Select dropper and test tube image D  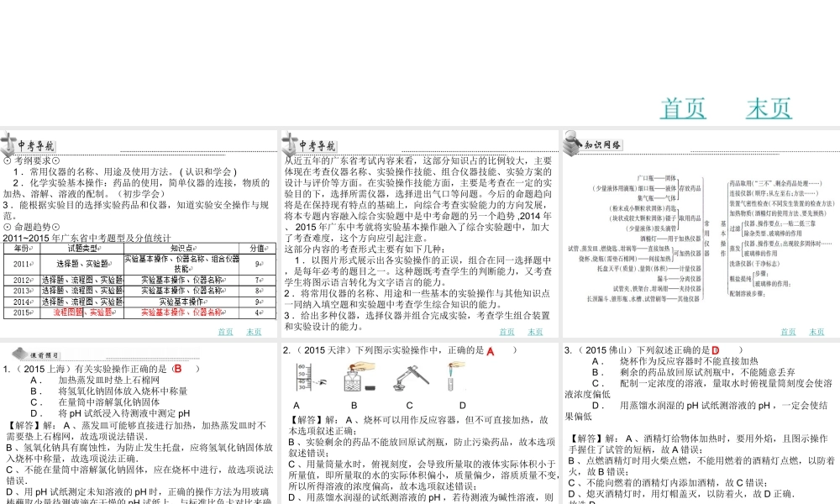coord(455,376)
